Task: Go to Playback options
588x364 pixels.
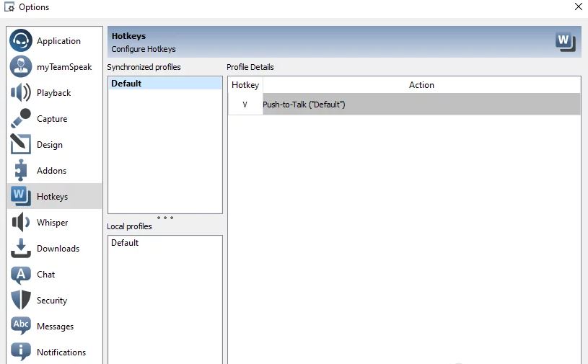Action: (x=53, y=93)
